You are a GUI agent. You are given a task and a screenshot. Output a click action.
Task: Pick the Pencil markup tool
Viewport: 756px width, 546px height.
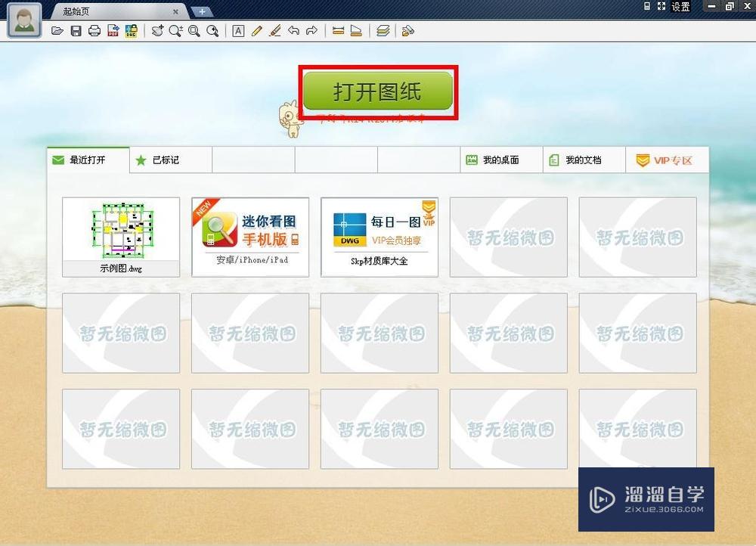click(257, 31)
